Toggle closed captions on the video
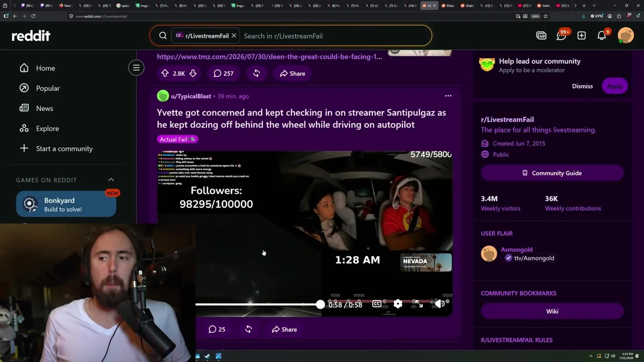 pyautogui.click(x=376, y=304)
